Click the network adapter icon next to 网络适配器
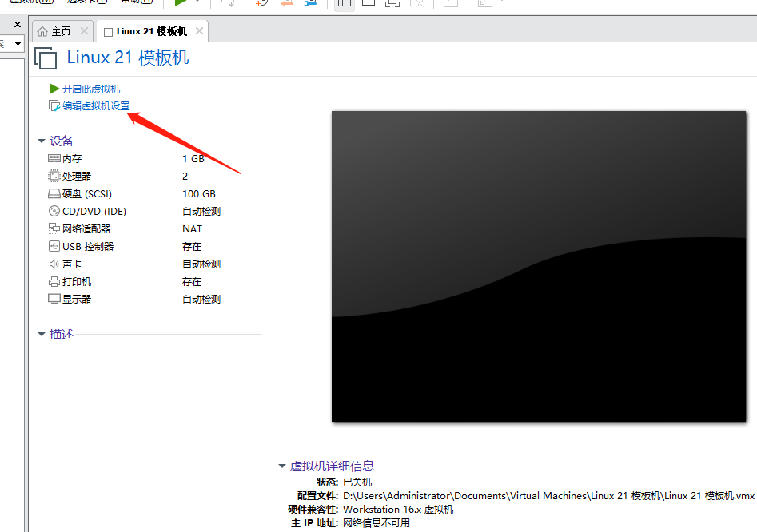Image resolution: width=757 pixels, height=532 pixels. [x=54, y=228]
